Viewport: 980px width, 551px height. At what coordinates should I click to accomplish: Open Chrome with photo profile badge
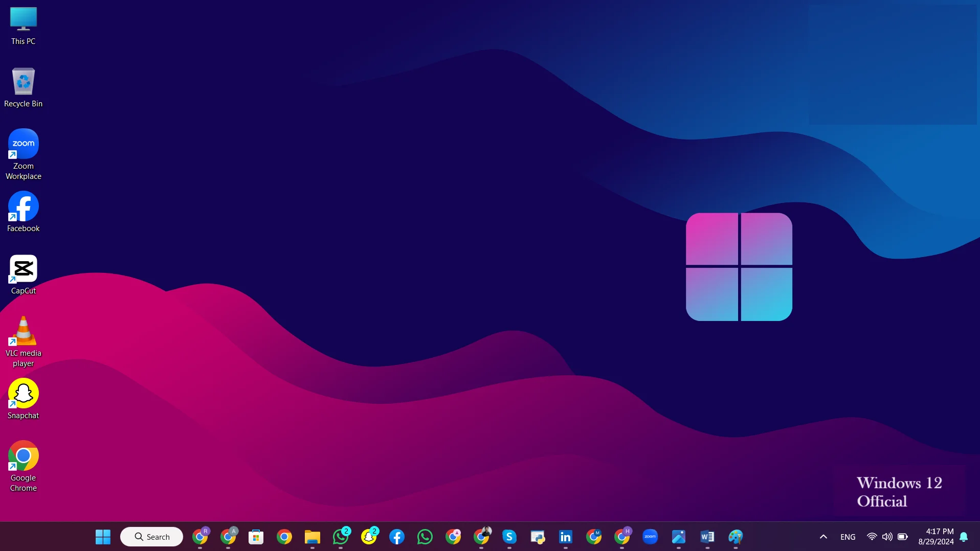tap(482, 536)
